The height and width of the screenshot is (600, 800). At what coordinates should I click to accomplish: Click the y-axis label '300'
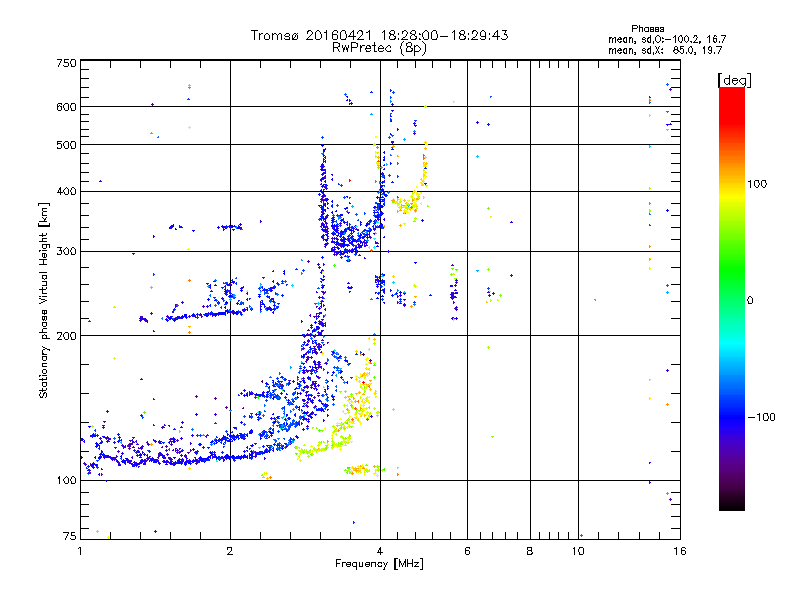[x=66, y=252]
